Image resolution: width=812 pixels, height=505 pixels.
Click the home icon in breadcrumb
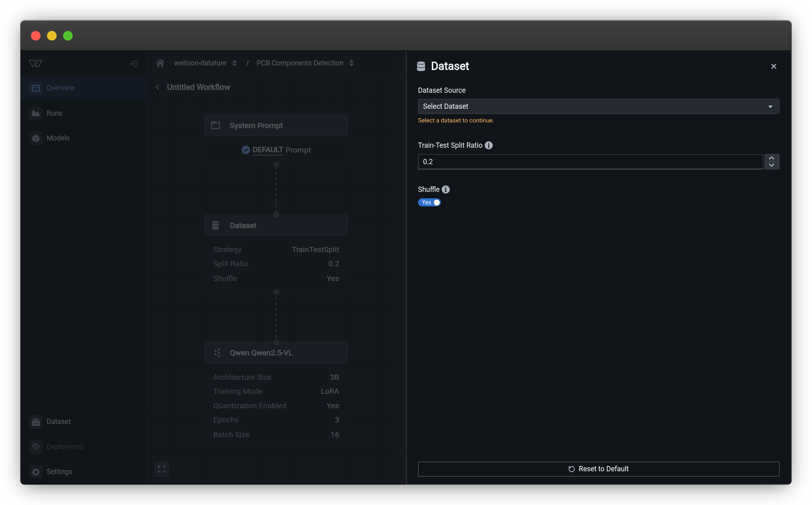tap(160, 63)
